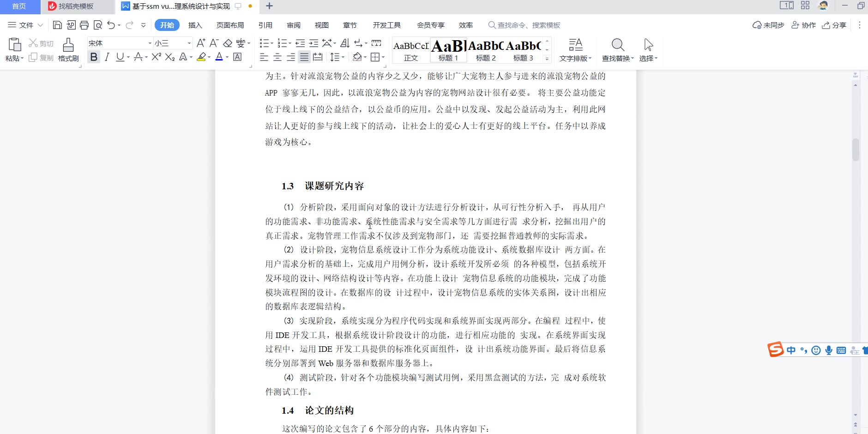Open 选择 dropdown
Image resolution: width=868 pixels, height=434 pixels.
[656, 59]
